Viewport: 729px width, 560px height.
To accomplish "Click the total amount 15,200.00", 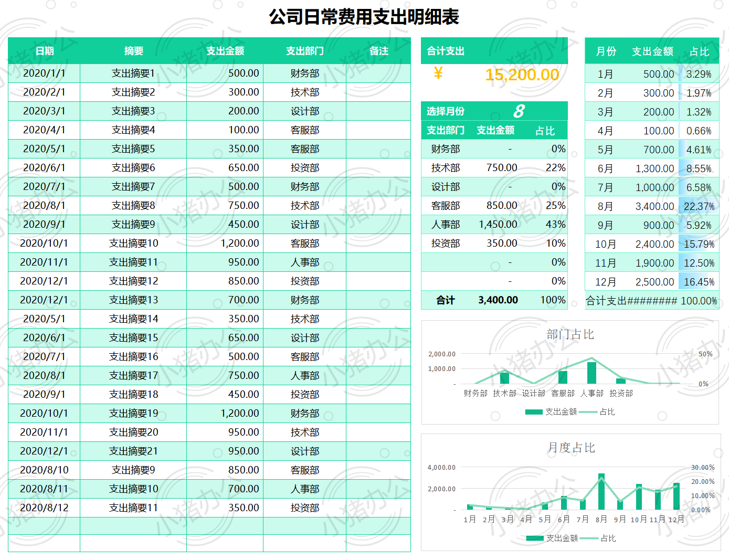I will (x=522, y=75).
